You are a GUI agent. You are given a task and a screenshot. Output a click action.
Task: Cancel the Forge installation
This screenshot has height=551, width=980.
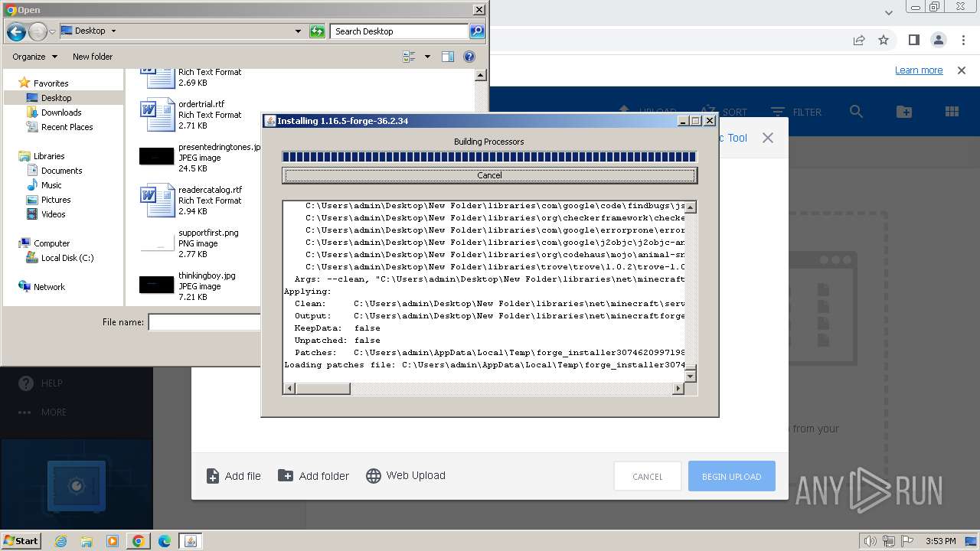pos(489,175)
